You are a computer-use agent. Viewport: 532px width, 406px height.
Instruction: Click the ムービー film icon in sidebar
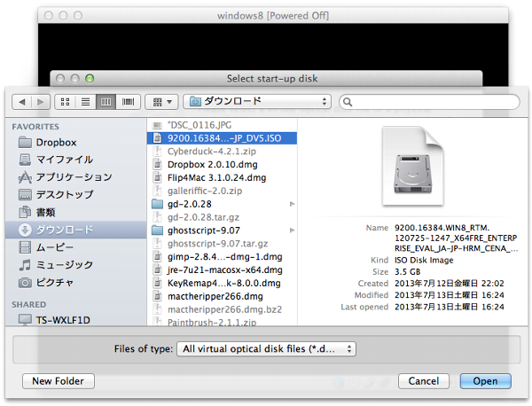25,247
